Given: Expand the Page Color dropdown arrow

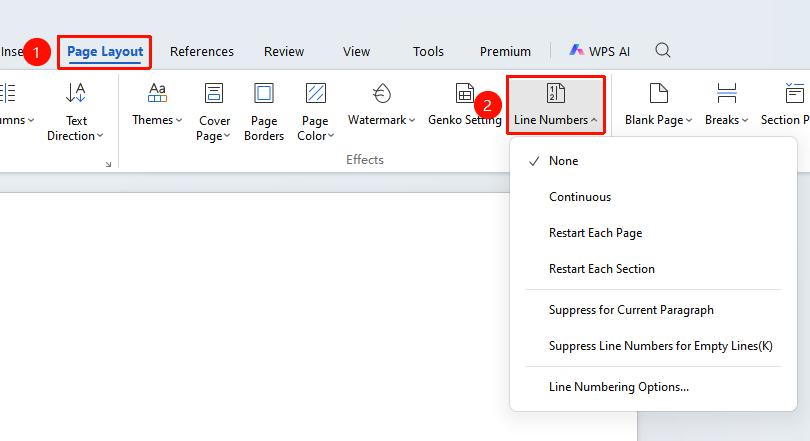Looking at the screenshot, I should [331, 136].
